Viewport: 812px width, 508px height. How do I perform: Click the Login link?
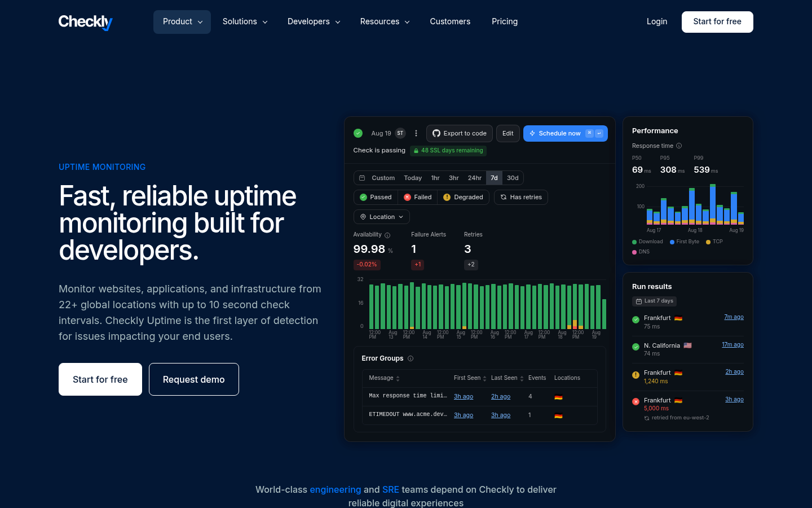657,22
